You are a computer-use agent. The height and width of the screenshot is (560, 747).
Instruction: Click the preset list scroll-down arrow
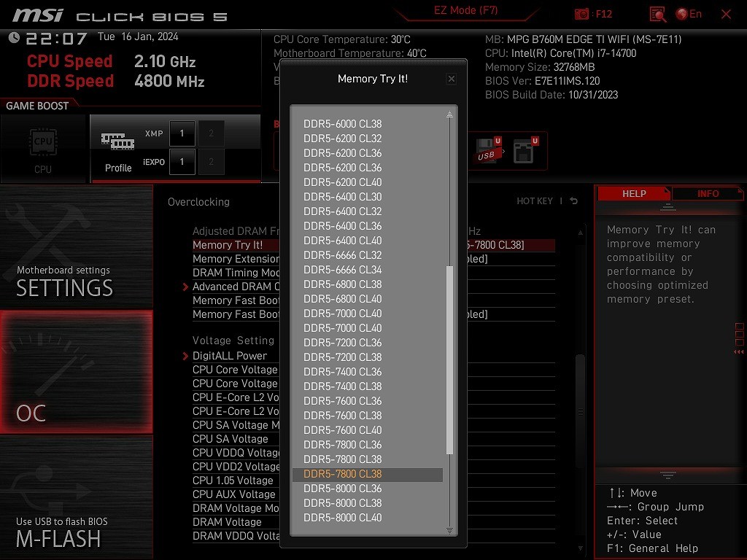click(449, 530)
